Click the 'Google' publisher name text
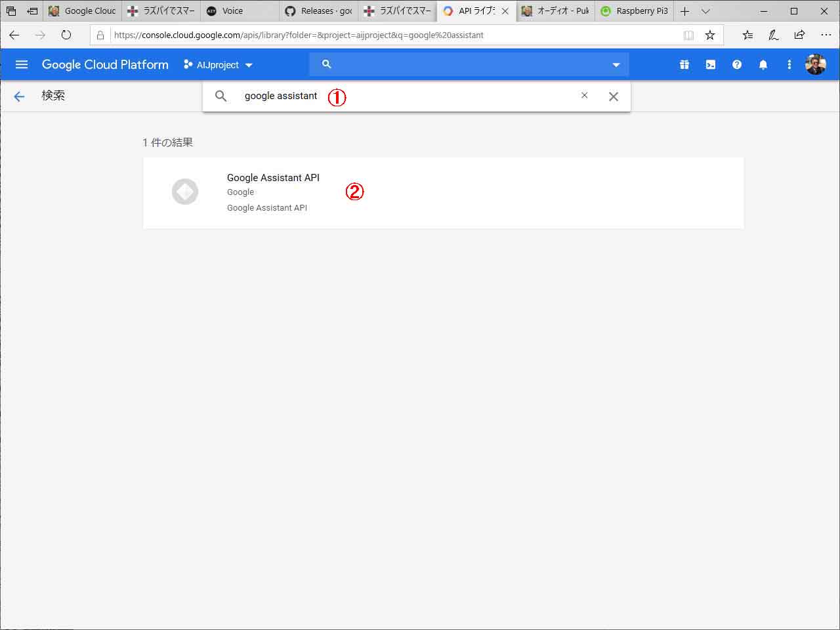The width and height of the screenshot is (840, 630). [x=240, y=192]
